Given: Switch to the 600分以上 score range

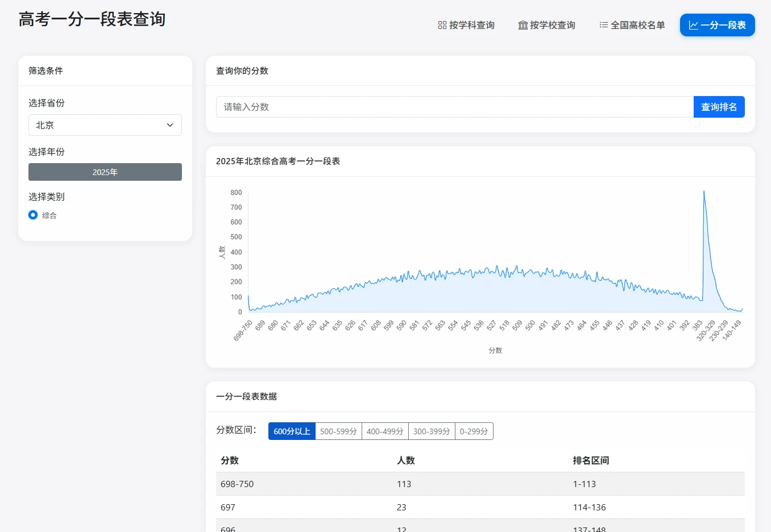Looking at the screenshot, I should 292,431.
